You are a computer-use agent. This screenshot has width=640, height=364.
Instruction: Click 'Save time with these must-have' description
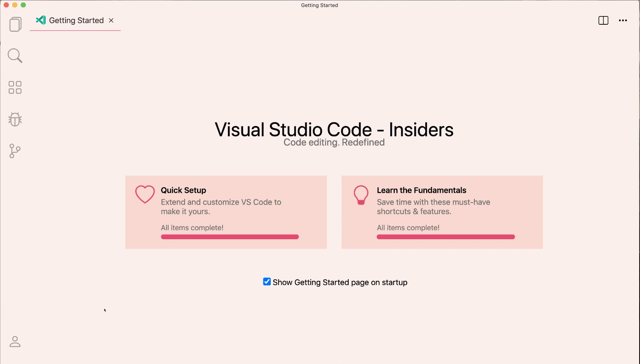tap(434, 207)
